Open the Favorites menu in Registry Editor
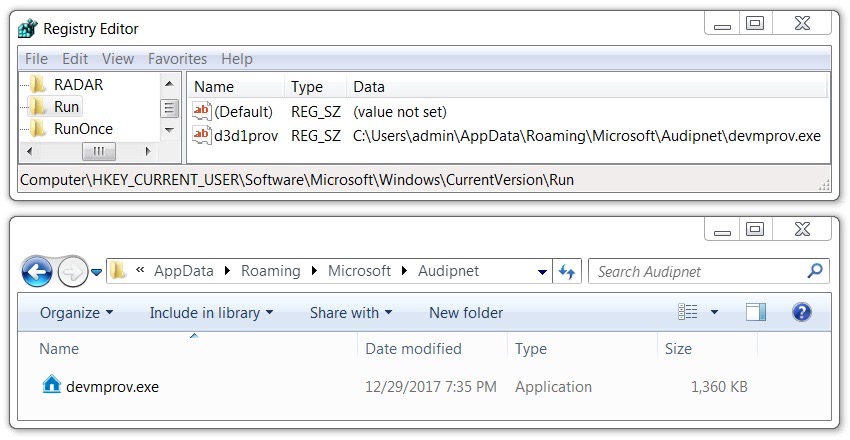This screenshot has width=850, height=440. click(177, 59)
